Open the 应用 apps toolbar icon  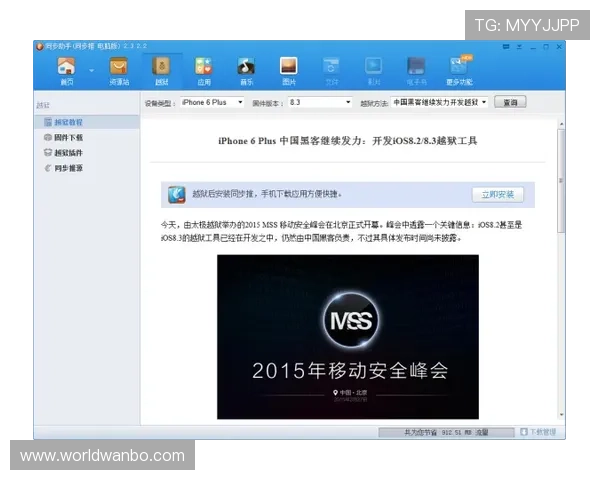[x=204, y=71]
